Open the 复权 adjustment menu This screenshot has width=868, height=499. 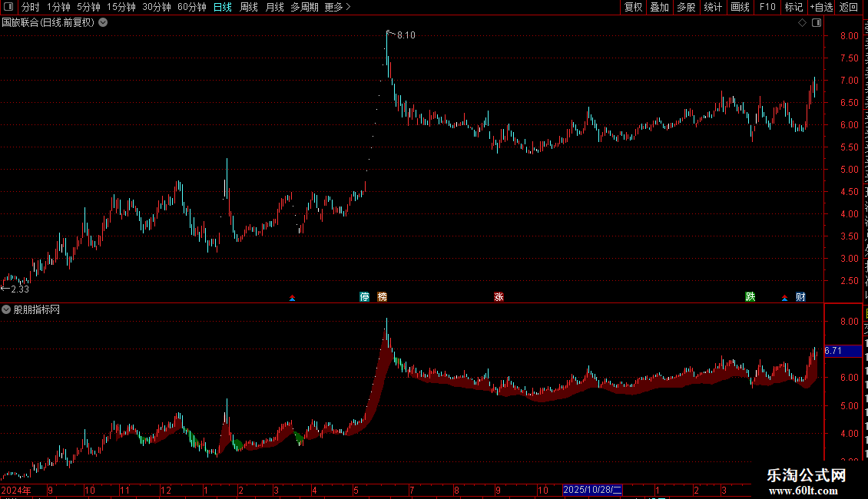(633, 7)
